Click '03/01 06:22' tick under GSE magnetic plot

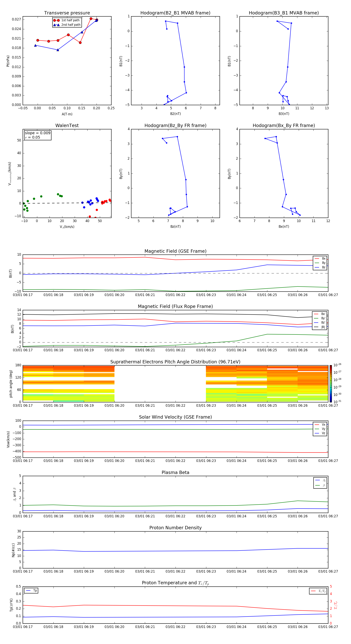pos(175,295)
